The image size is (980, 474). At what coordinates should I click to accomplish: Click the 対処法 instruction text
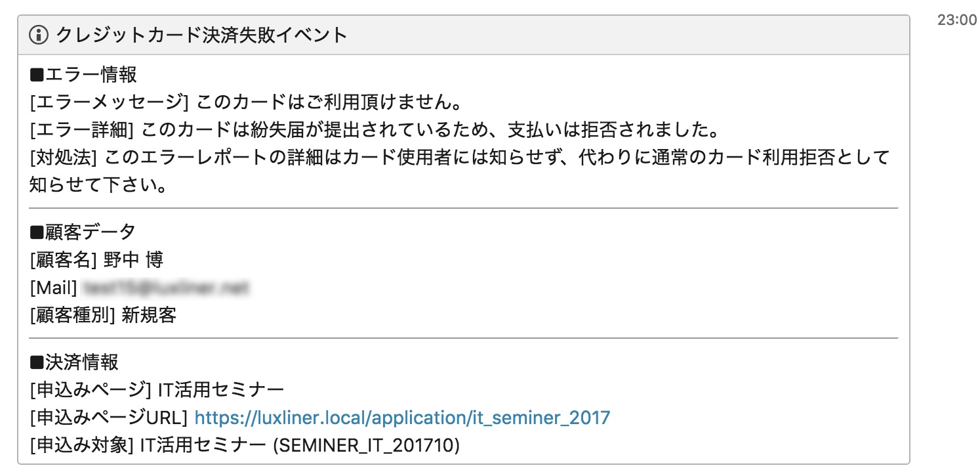[459, 158]
